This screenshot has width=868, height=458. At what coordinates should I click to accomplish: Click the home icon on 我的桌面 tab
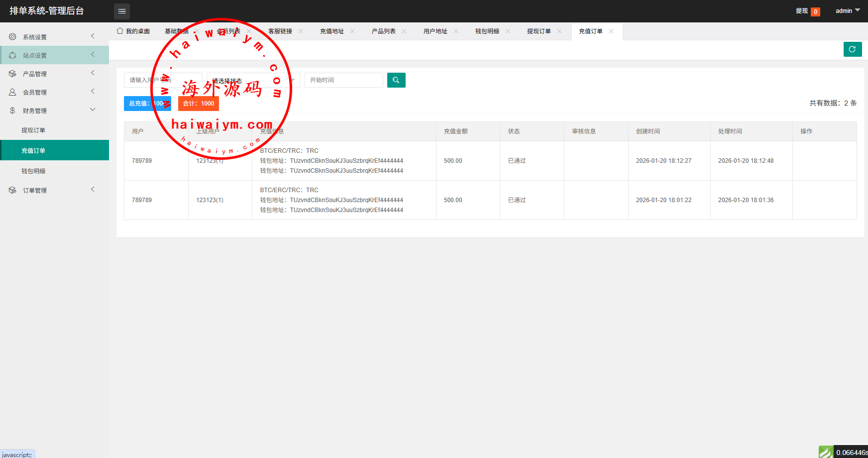click(x=120, y=31)
